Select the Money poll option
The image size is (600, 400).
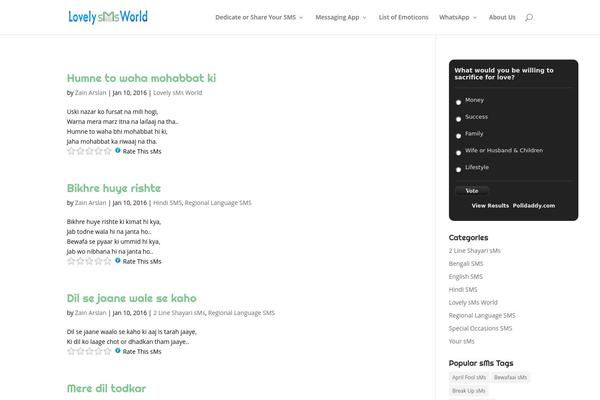(x=458, y=102)
